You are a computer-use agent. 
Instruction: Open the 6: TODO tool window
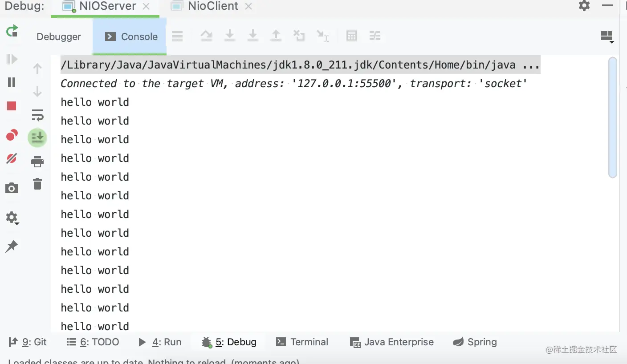pyautogui.click(x=93, y=342)
